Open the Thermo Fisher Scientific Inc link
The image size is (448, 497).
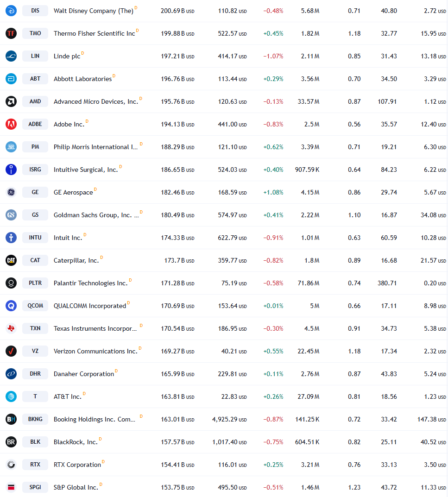(94, 34)
